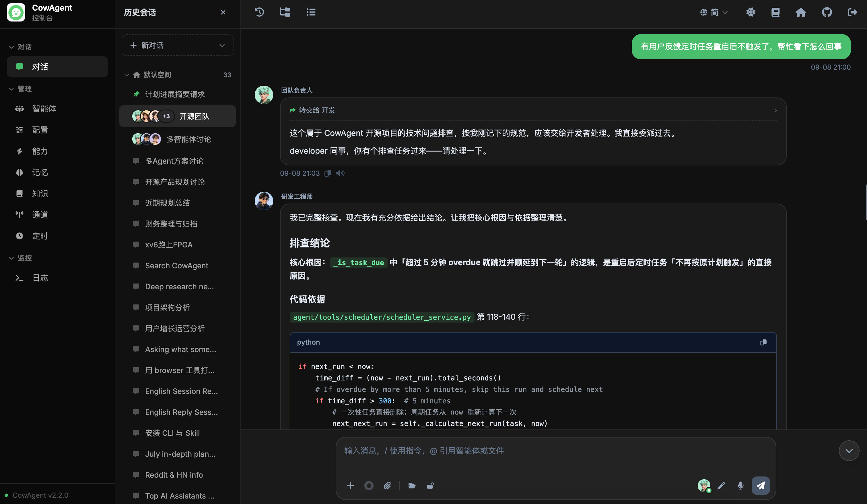The height and width of the screenshot is (504, 867).
Task: Go to the home page icon
Action: click(x=801, y=12)
